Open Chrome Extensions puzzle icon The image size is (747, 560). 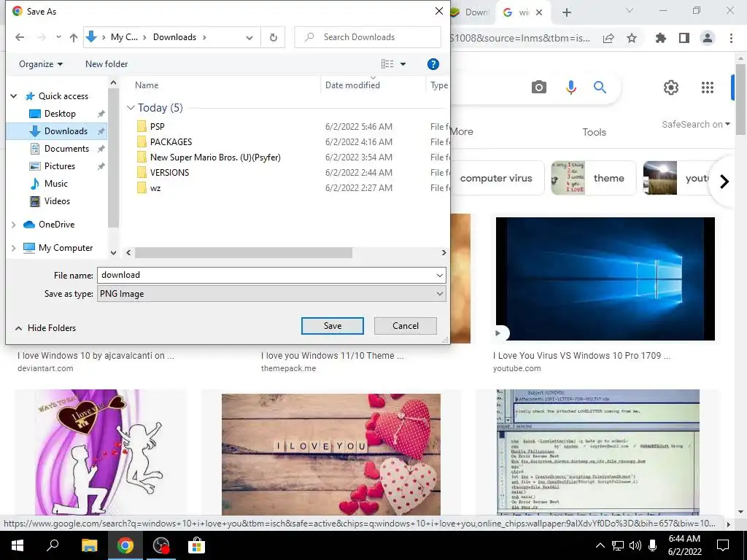[x=660, y=38]
